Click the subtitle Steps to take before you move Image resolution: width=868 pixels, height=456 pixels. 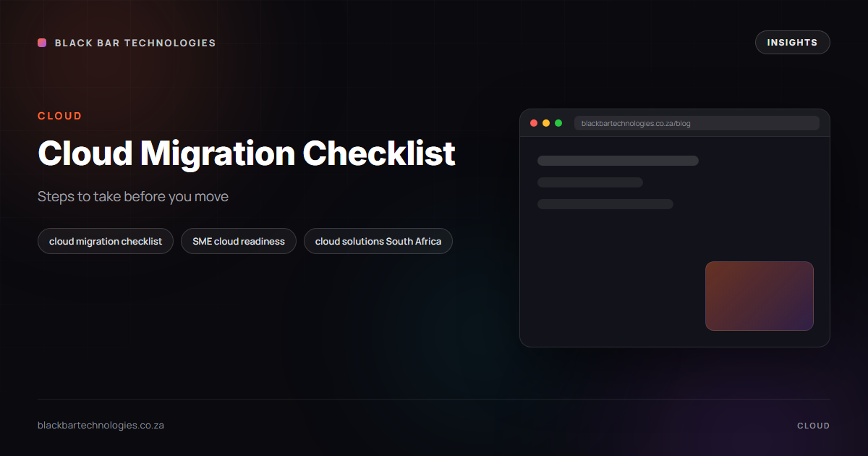(133, 197)
